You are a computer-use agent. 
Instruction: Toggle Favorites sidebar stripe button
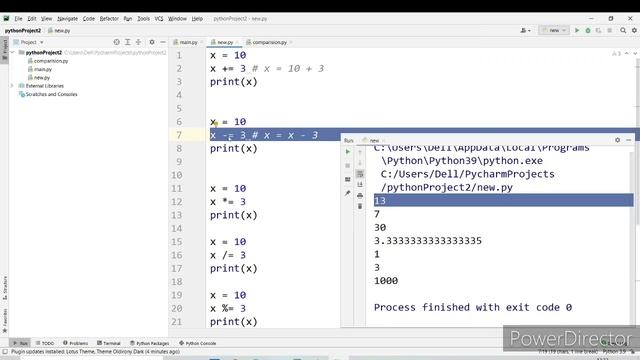click(x=5, y=320)
